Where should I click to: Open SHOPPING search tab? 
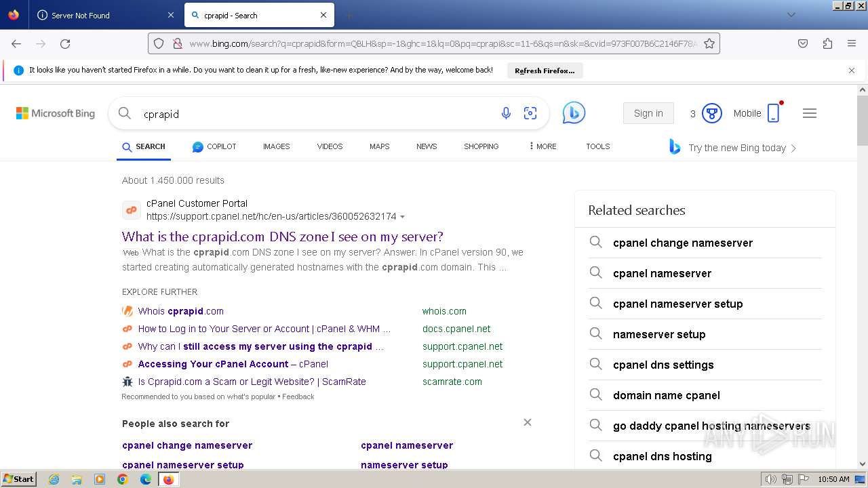click(x=481, y=146)
